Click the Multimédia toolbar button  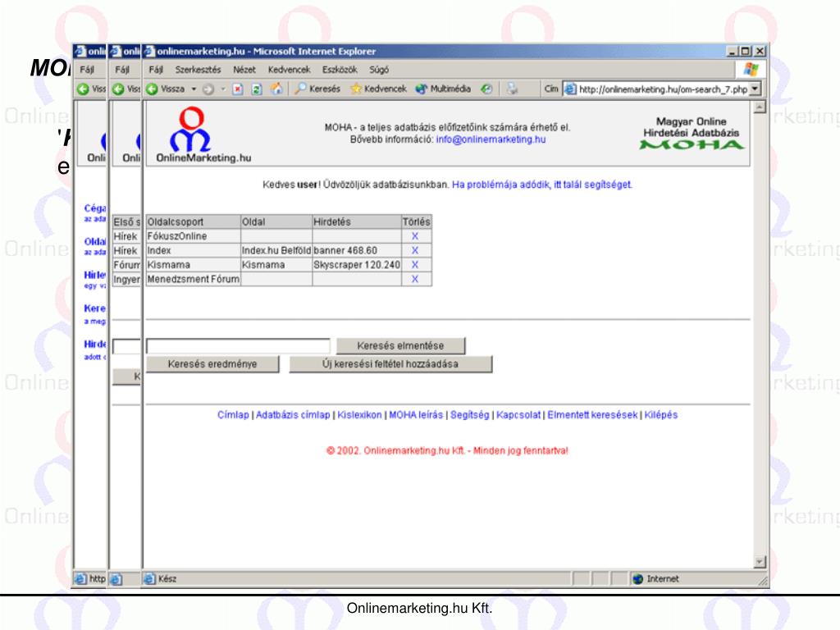click(444, 89)
